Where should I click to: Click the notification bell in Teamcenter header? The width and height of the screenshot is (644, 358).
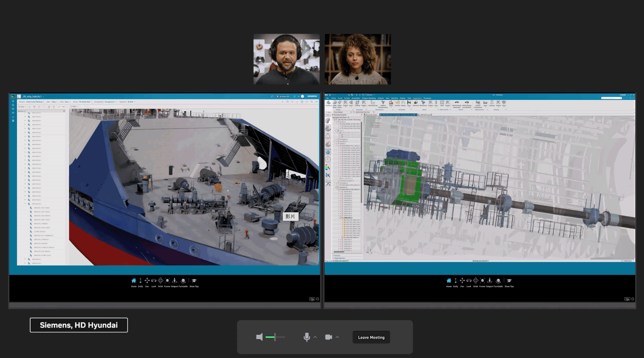click(295, 96)
